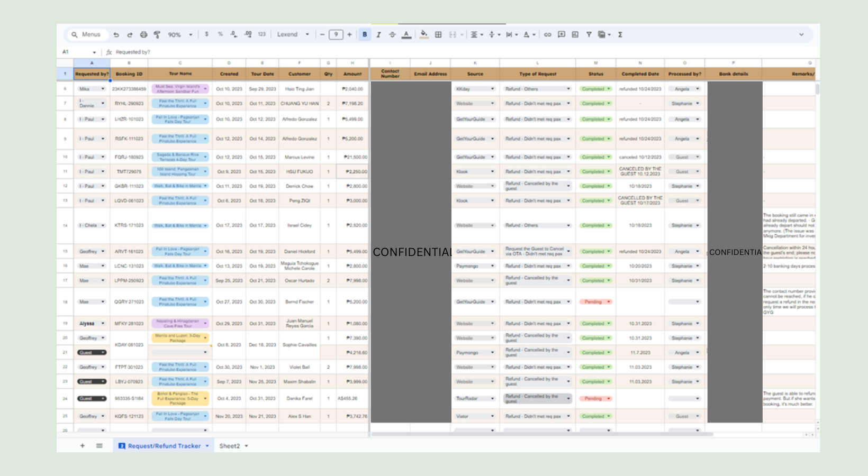The height and width of the screenshot is (476, 868).
Task: Select the Tour Name header cell
Action: [x=180, y=74]
